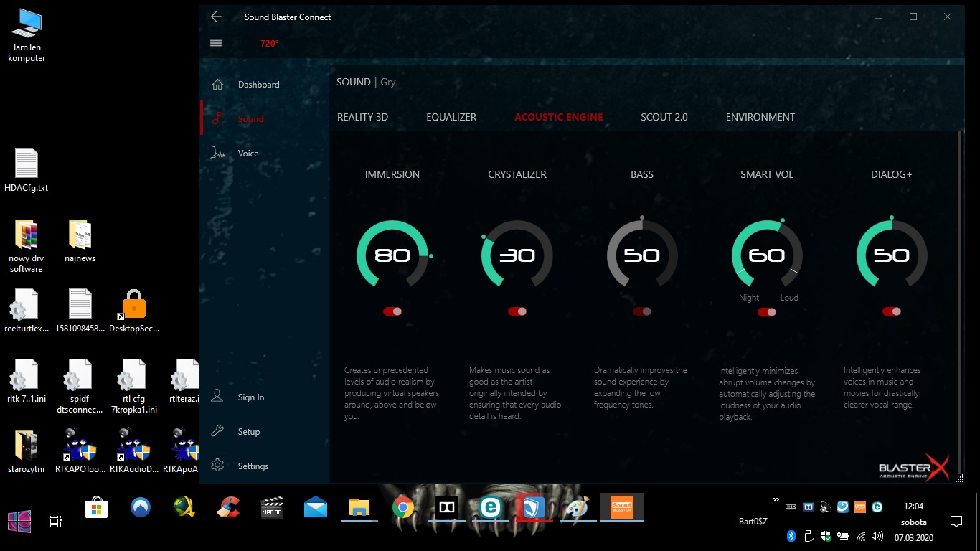Adjust the Immersion dial at 80
This screenshot has height=551, width=980.
pos(392,255)
